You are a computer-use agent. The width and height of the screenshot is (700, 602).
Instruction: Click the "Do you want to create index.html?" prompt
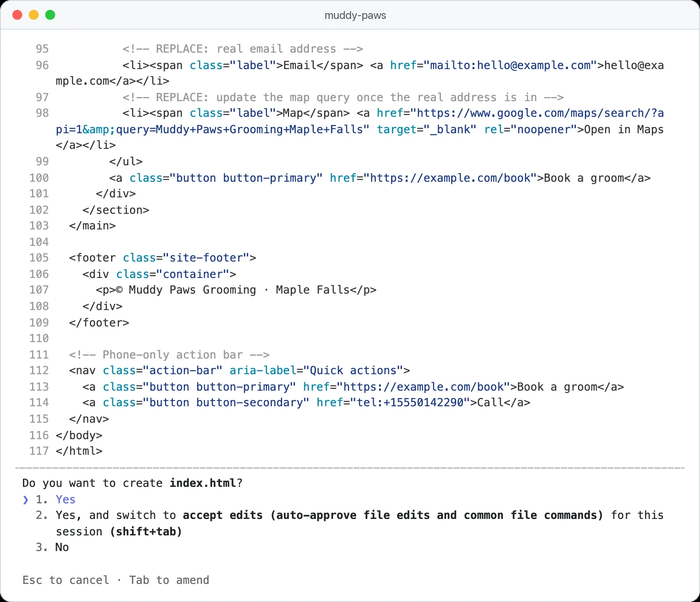tap(132, 483)
